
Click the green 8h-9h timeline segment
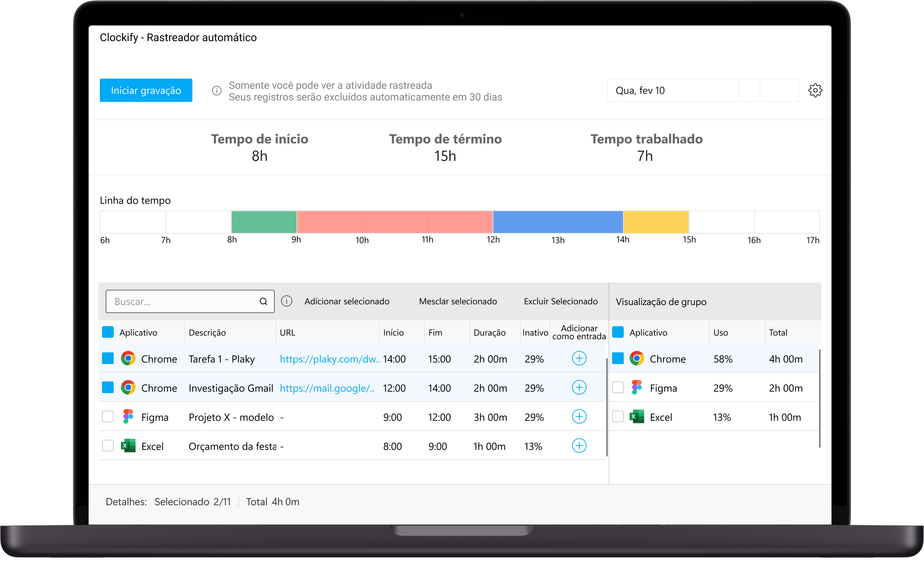tap(264, 222)
